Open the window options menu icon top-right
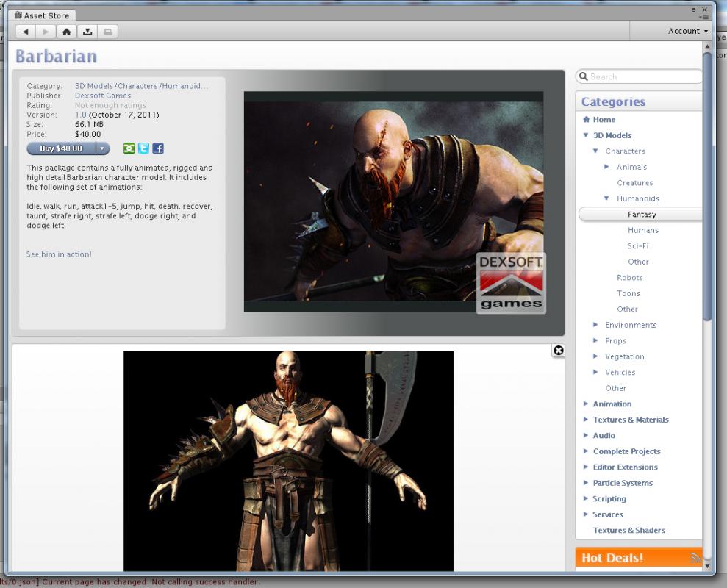Screen dimensions: 727x588 (704, 17)
